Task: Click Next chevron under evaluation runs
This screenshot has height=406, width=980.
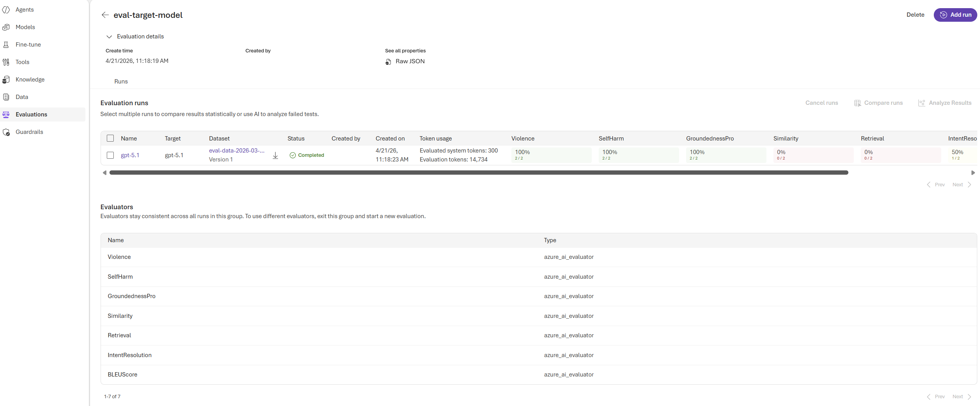Action: (x=970, y=185)
